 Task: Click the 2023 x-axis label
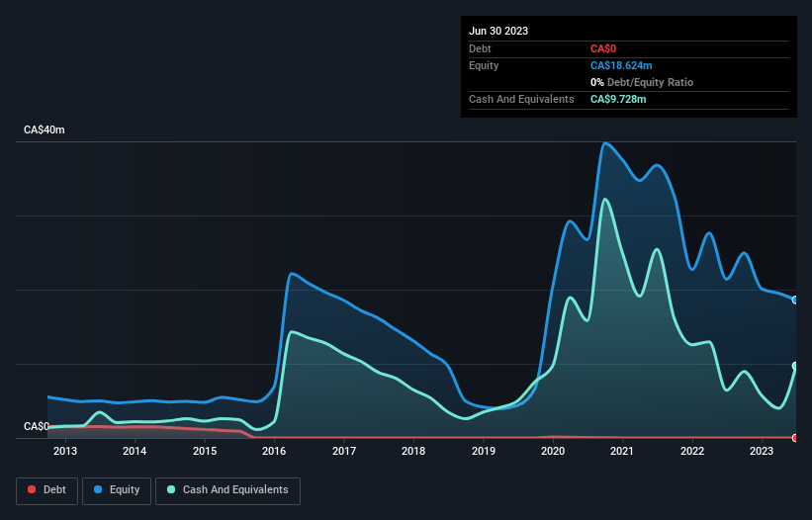click(x=762, y=451)
